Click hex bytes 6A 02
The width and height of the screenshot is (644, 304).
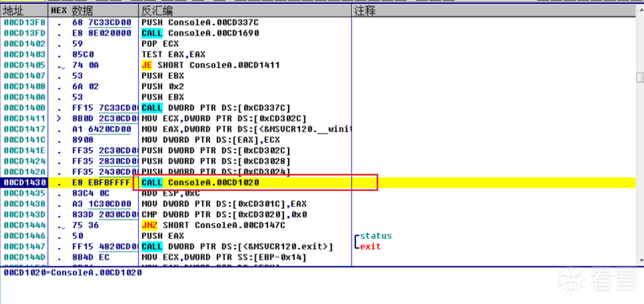coord(85,86)
